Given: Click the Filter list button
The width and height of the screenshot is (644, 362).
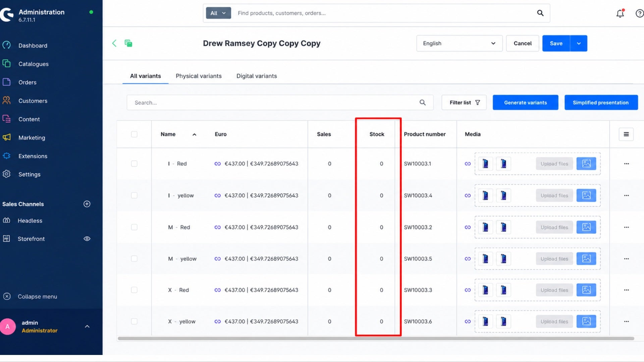Looking at the screenshot, I should (x=464, y=103).
